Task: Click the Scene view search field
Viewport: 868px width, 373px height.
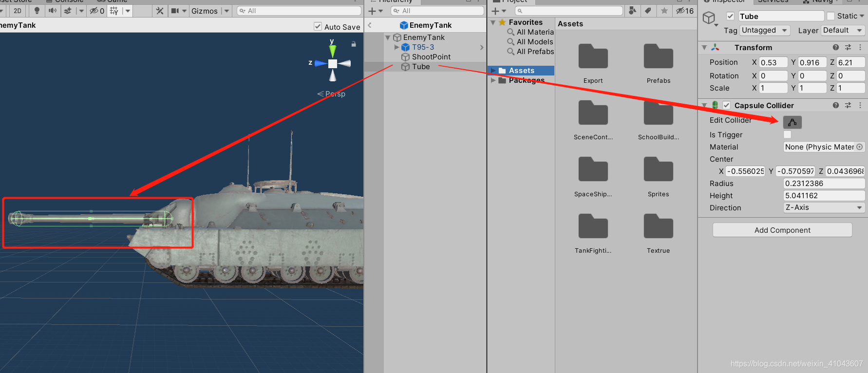Action: tap(299, 11)
